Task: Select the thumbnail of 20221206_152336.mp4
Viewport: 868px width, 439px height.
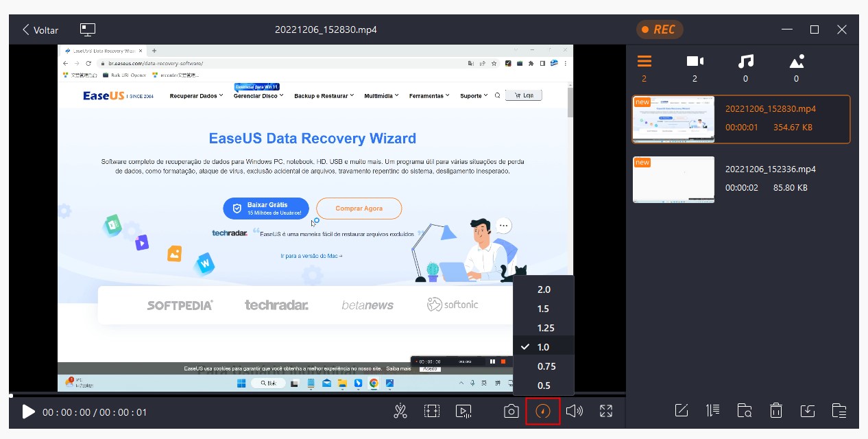Action: pos(673,180)
